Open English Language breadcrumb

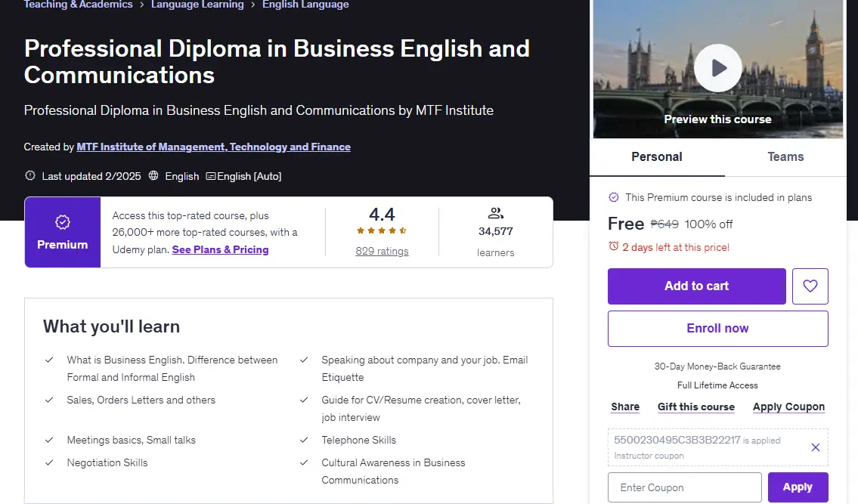[305, 5]
